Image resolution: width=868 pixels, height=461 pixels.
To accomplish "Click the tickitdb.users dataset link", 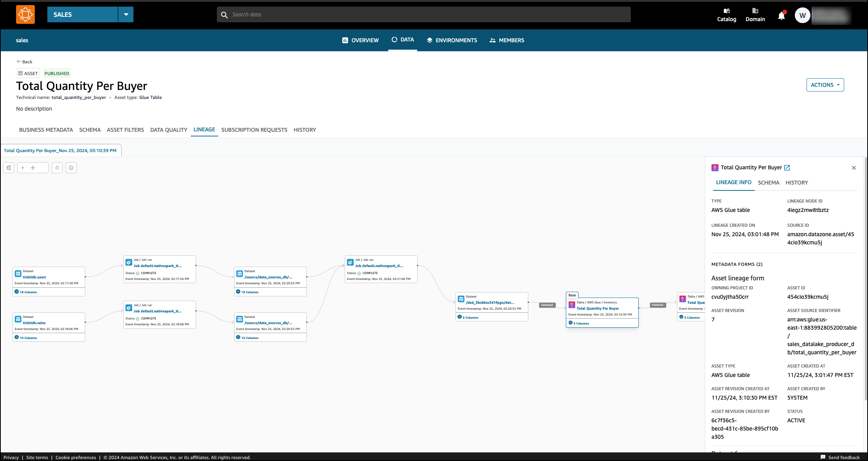I will click(x=34, y=277).
